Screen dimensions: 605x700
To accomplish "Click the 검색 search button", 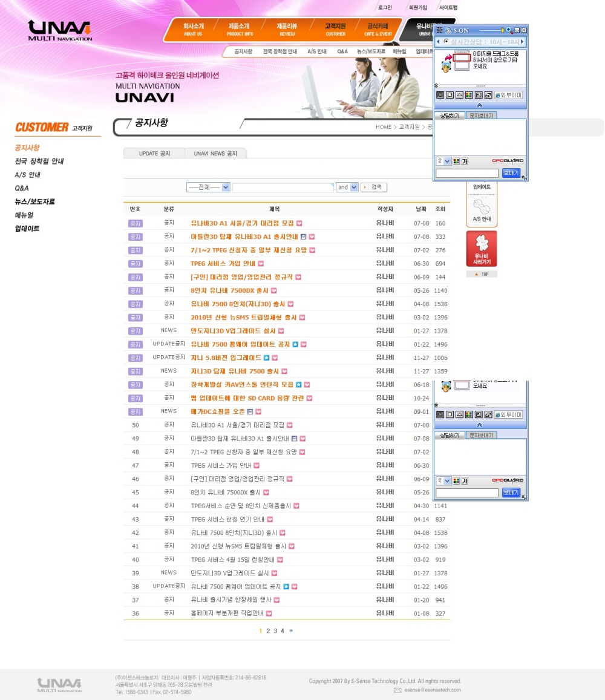I will (x=374, y=188).
